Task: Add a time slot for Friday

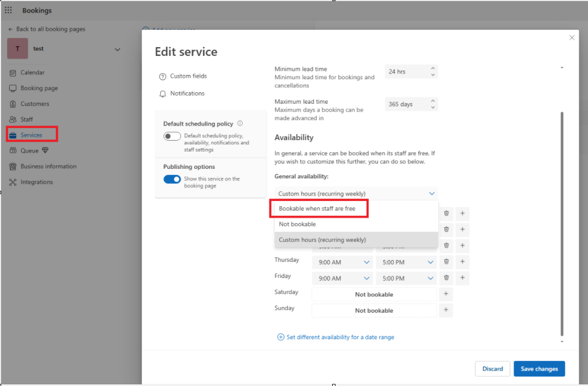Action: (x=463, y=278)
